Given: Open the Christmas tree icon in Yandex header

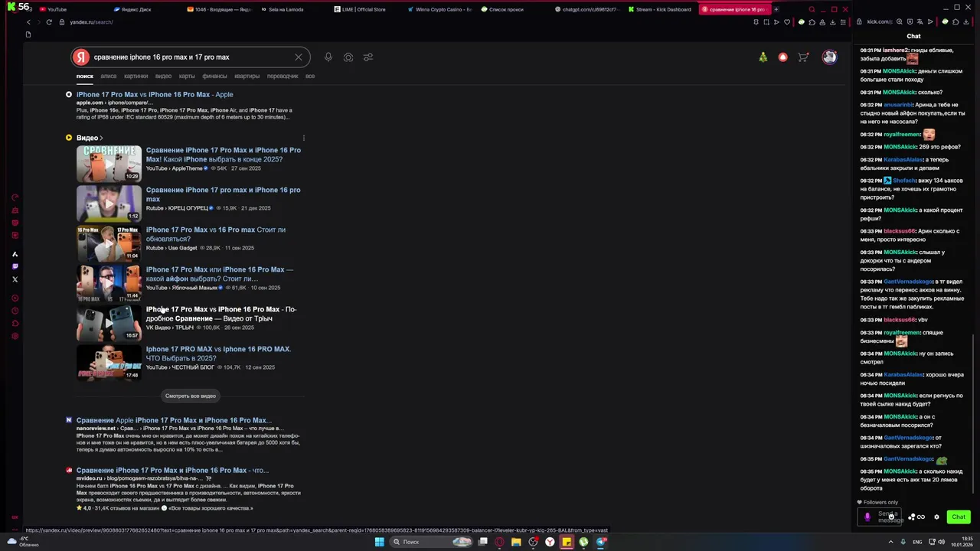Looking at the screenshot, I should (763, 57).
